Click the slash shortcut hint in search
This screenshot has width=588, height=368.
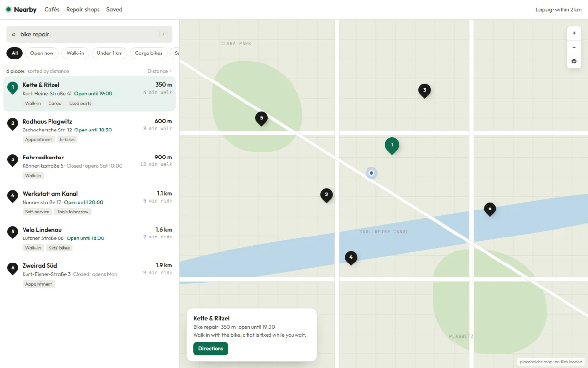pos(164,34)
